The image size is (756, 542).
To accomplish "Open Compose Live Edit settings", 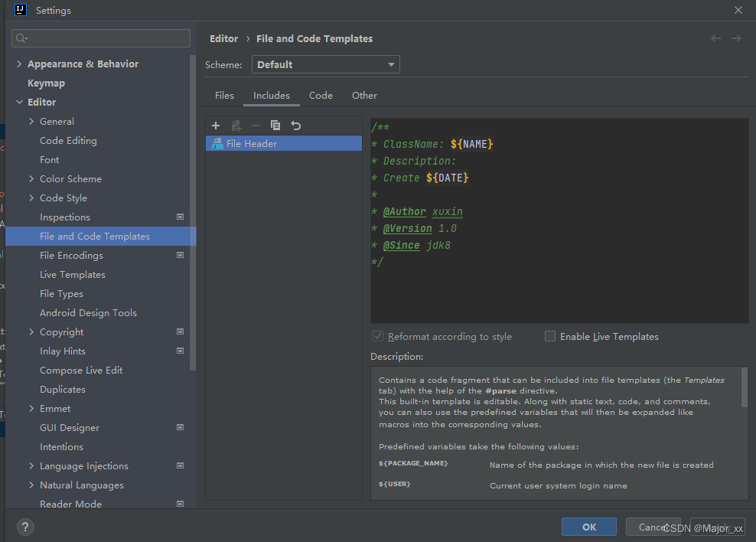I will tap(81, 370).
